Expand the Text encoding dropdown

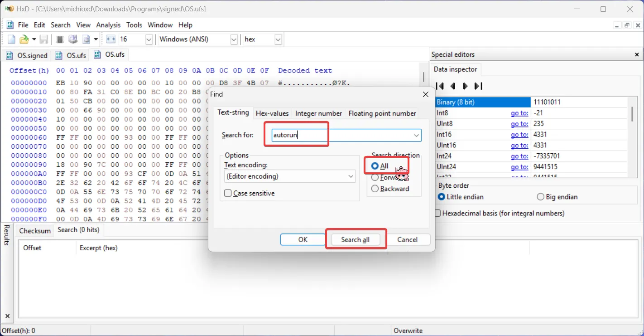[351, 176]
